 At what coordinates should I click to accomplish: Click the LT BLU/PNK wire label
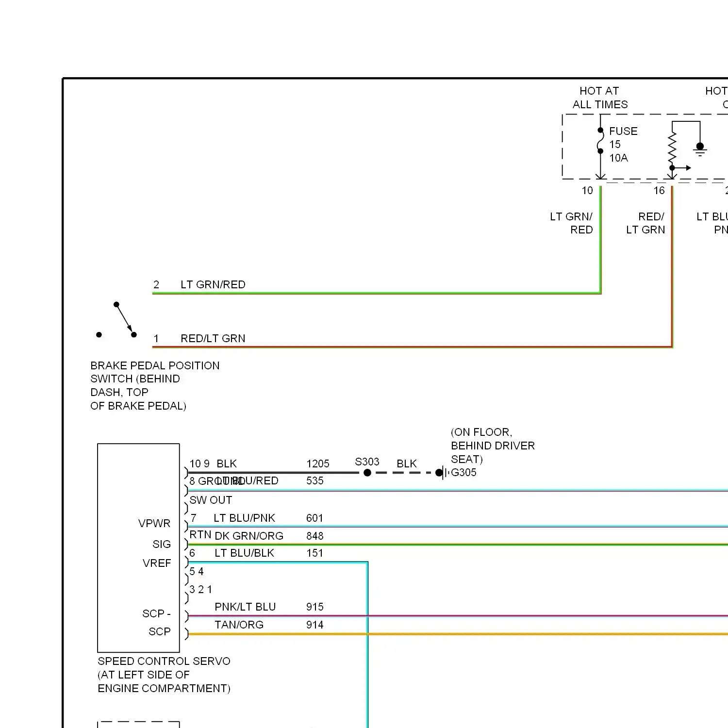tap(245, 518)
